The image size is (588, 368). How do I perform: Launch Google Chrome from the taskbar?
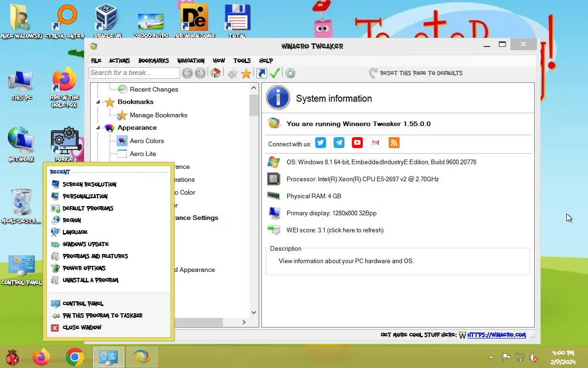point(74,357)
